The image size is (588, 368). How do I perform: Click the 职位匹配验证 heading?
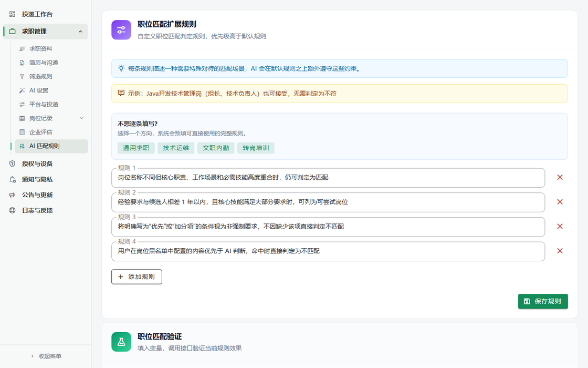[x=160, y=336]
